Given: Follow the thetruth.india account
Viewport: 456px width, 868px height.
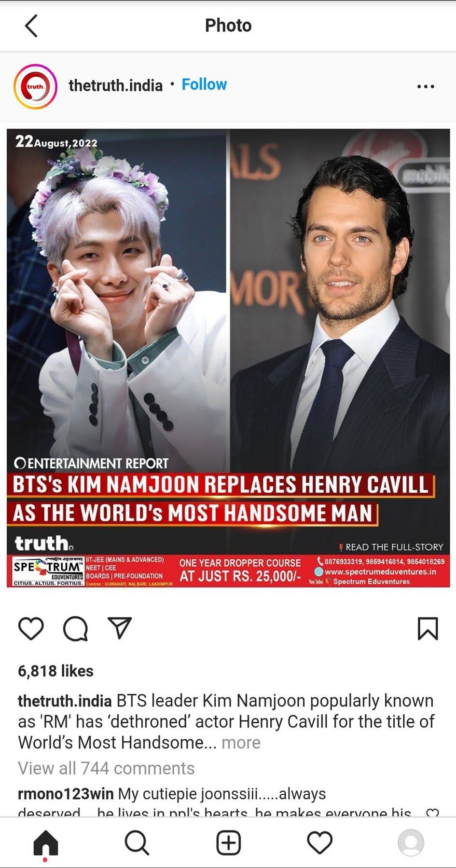Looking at the screenshot, I should click(204, 84).
